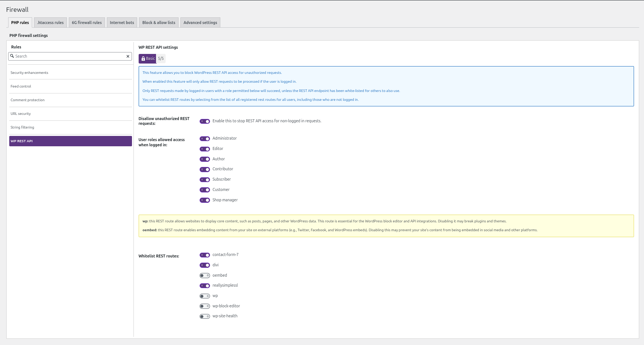Viewport: 644px width, 345px height.
Task: Enable the wp REST route whitelist
Action: coord(205,296)
